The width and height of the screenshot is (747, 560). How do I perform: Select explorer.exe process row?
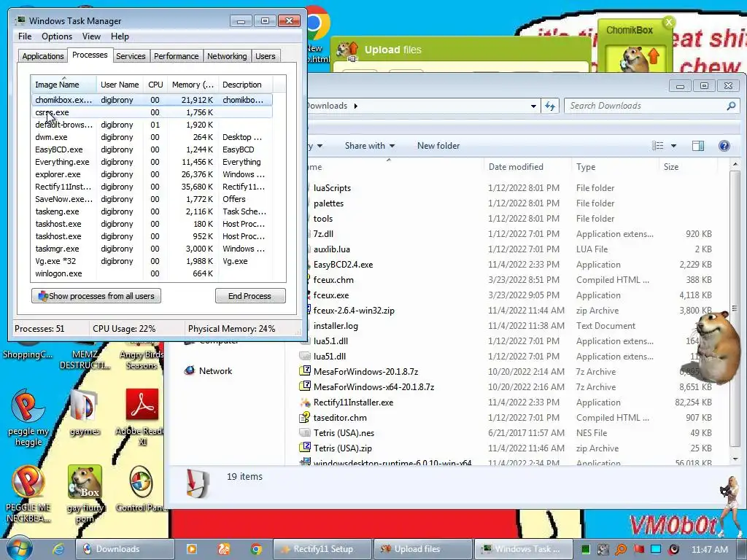click(x=152, y=174)
